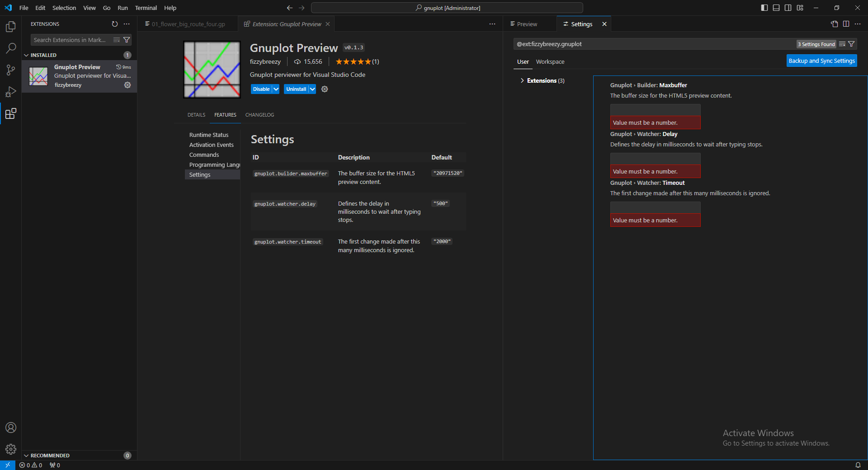Toggle secondary side bar layout icon
The width and height of the screenshot is (868, 470).
click(788, 8)
